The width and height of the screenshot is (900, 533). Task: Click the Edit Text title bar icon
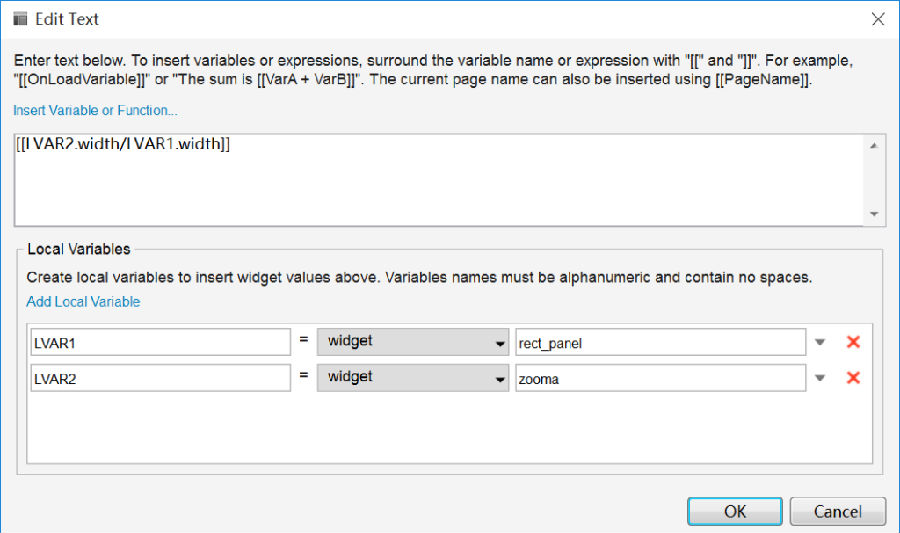[20, 19]
